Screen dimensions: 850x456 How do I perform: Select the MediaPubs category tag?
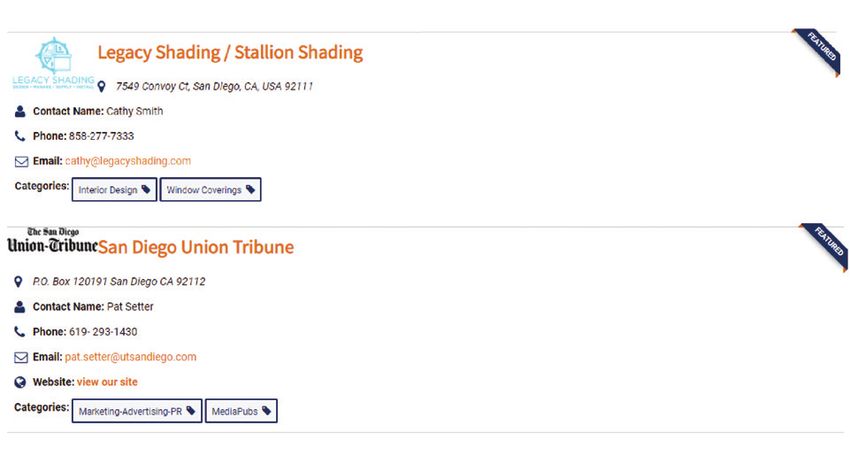[241, 411]
